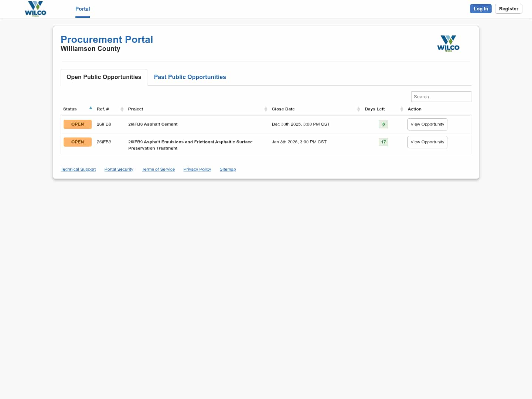View Opportunity for 26IFB8 Asphalt Cement

pyautogui.click(x=427, y=124)
